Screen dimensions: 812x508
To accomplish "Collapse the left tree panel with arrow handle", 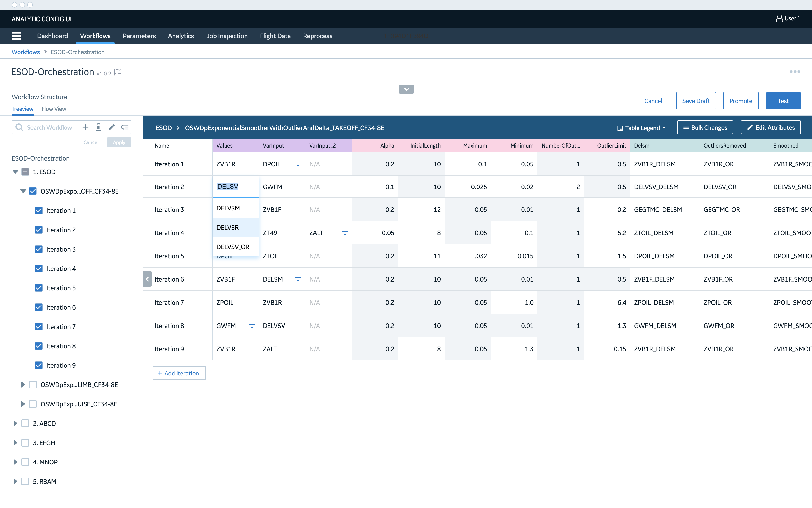I will (x=147, y=279).
